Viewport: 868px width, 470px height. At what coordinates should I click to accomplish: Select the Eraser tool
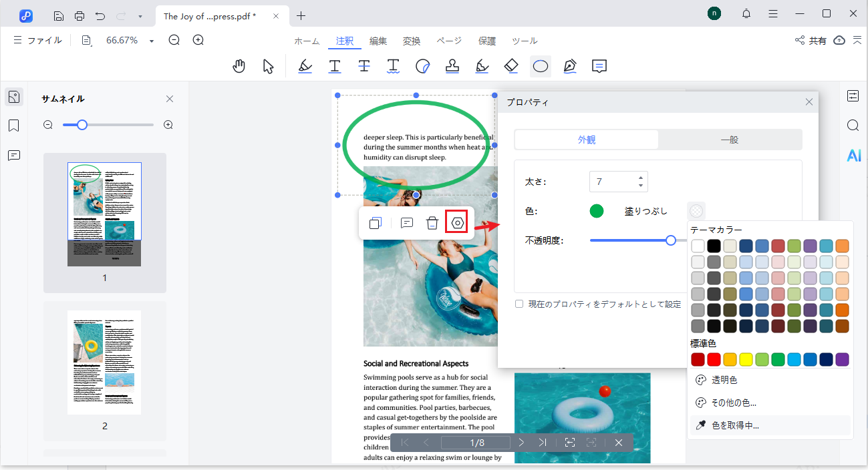pos(511,66)
